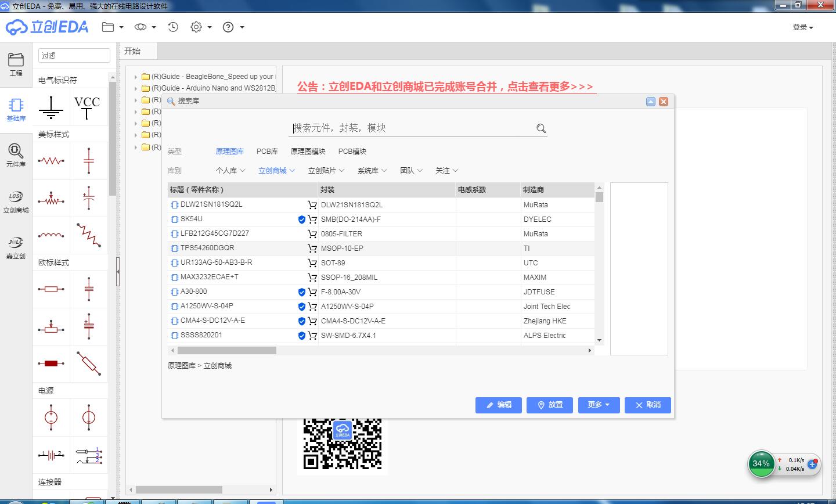Place the ground symbol
Screen dimensions: 836x504
point(51,107)
